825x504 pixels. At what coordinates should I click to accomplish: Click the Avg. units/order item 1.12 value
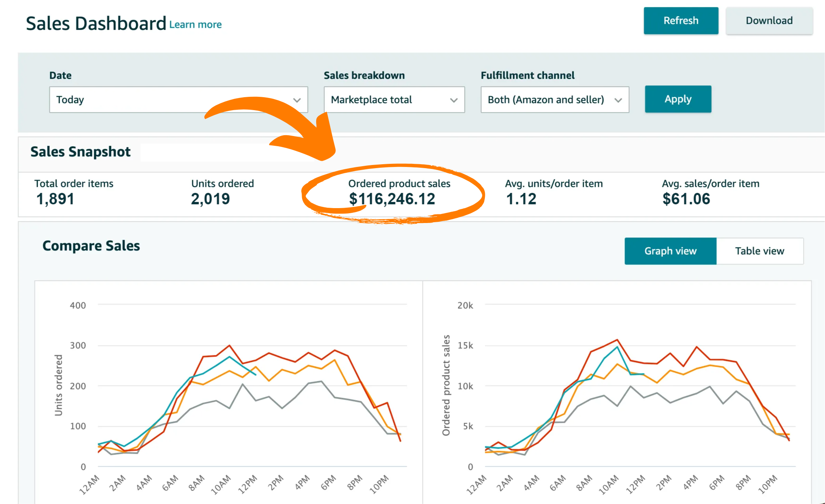(x=521, y=199)
